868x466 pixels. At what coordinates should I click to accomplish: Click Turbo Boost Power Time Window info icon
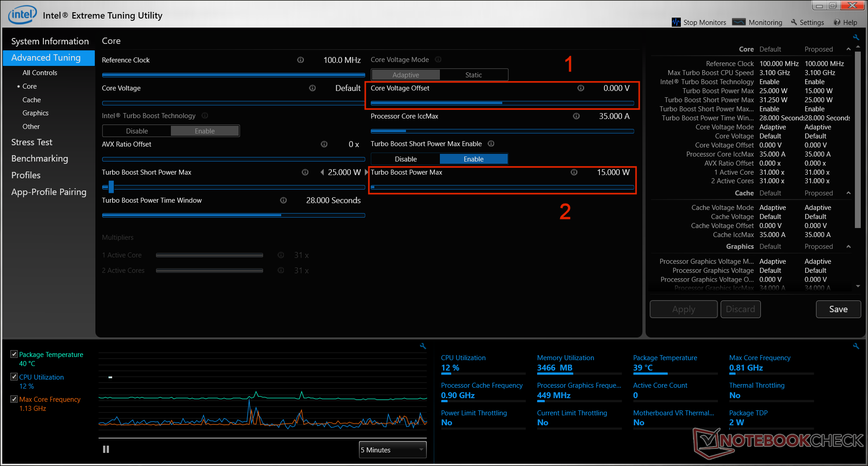(x=283, y=200)
